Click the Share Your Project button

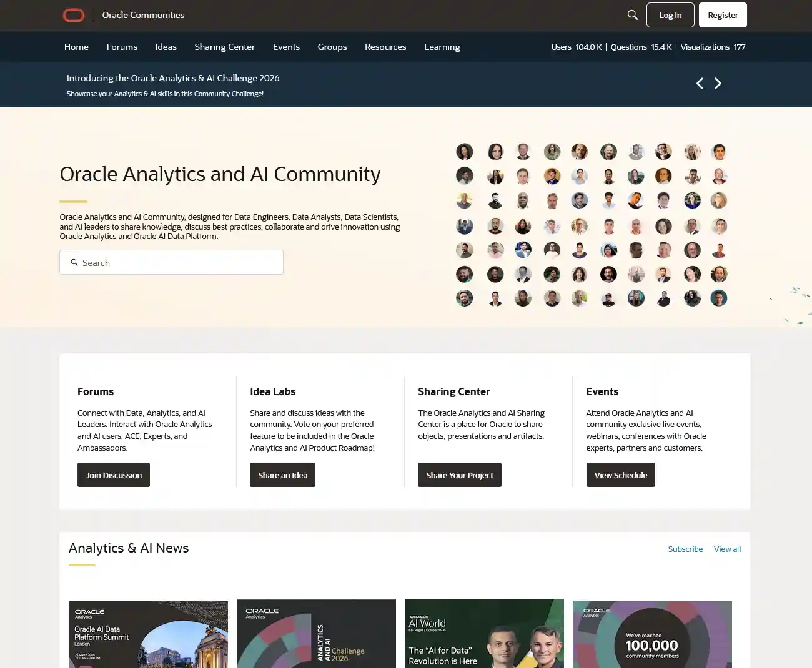(460, 475)
